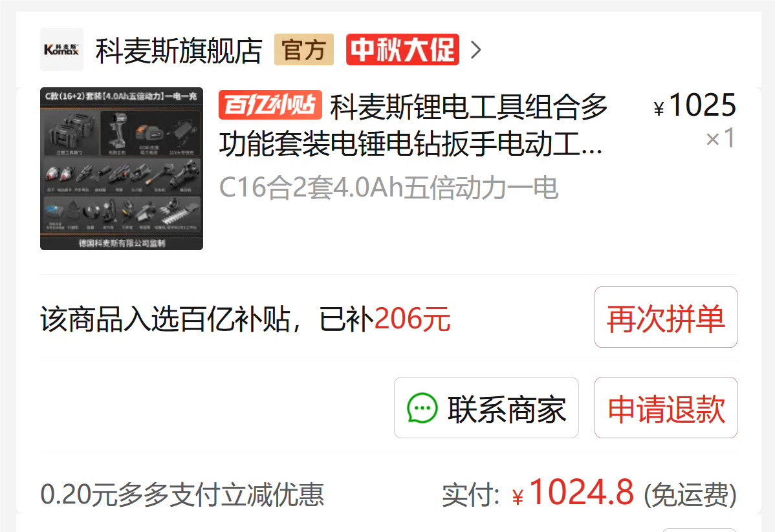
Task: Tap the 官方 official badge
Action: tap(304, 49)
